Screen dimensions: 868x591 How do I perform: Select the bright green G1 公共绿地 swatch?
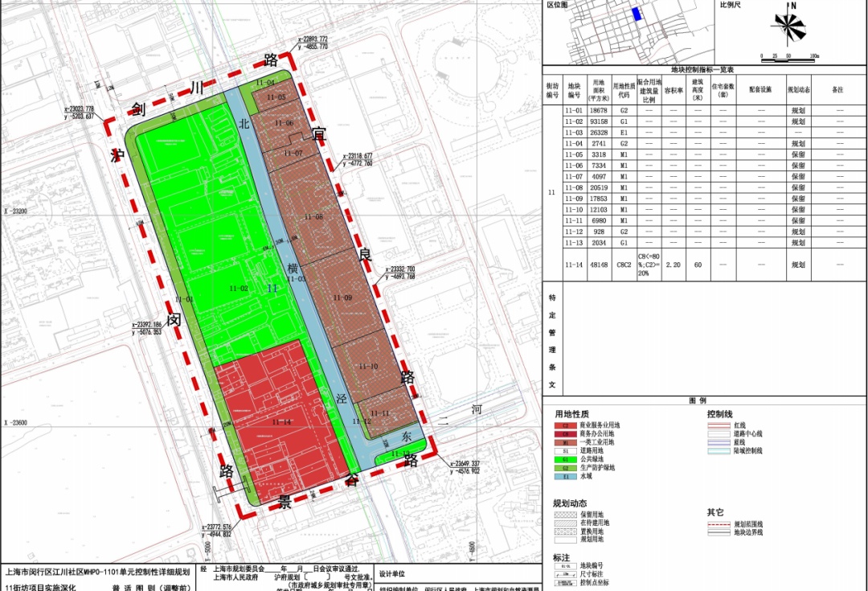565,459
